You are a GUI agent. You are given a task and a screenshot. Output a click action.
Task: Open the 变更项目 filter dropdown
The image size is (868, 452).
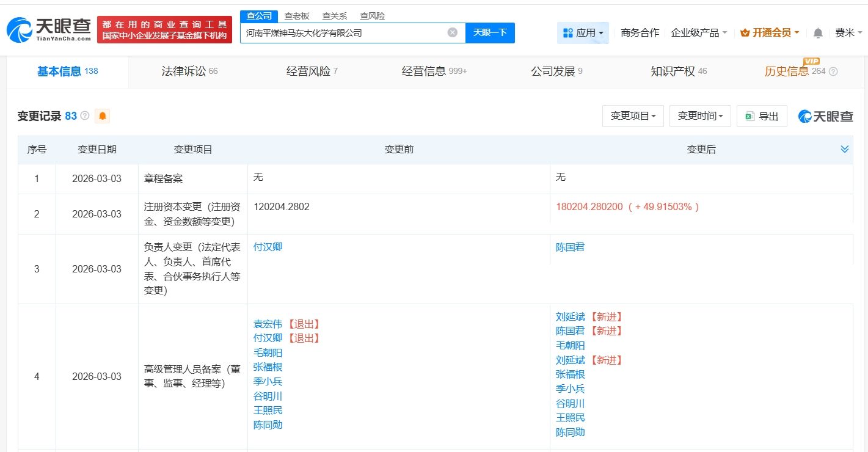633,116
